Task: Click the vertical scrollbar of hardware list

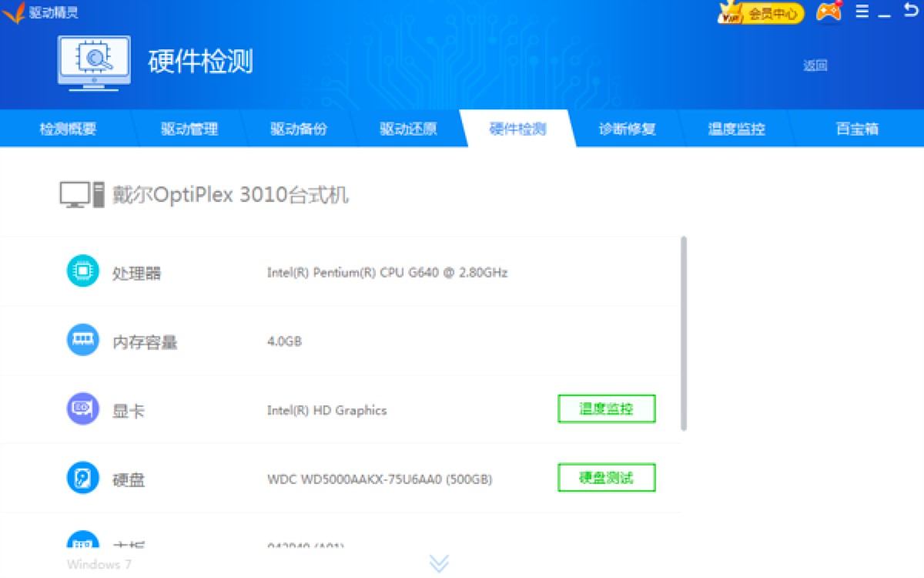Action: point(684,333)
